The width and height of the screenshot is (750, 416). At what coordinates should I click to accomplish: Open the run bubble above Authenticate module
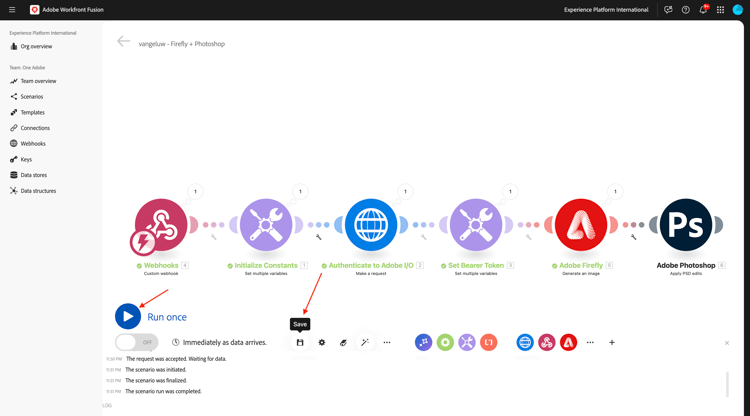(405, 192)
